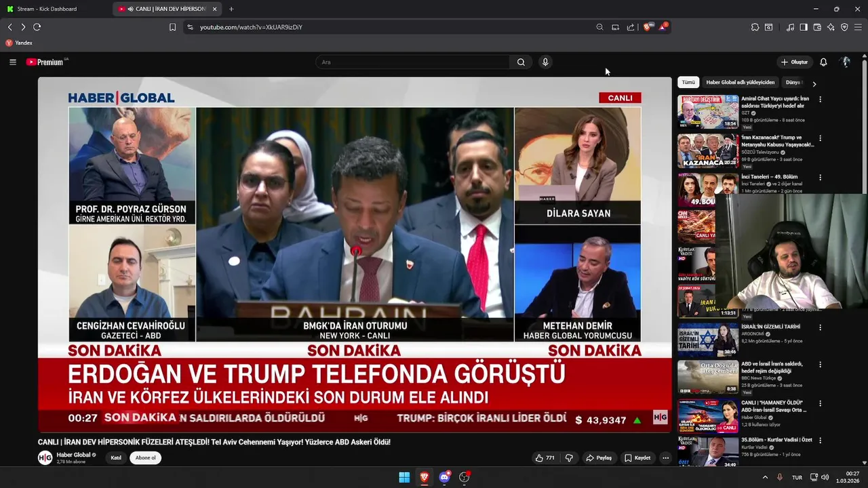Open the İSRAİL'İN GİZEMLİ TARİHİ video
868x488 pixels.
tap(708, 340)
